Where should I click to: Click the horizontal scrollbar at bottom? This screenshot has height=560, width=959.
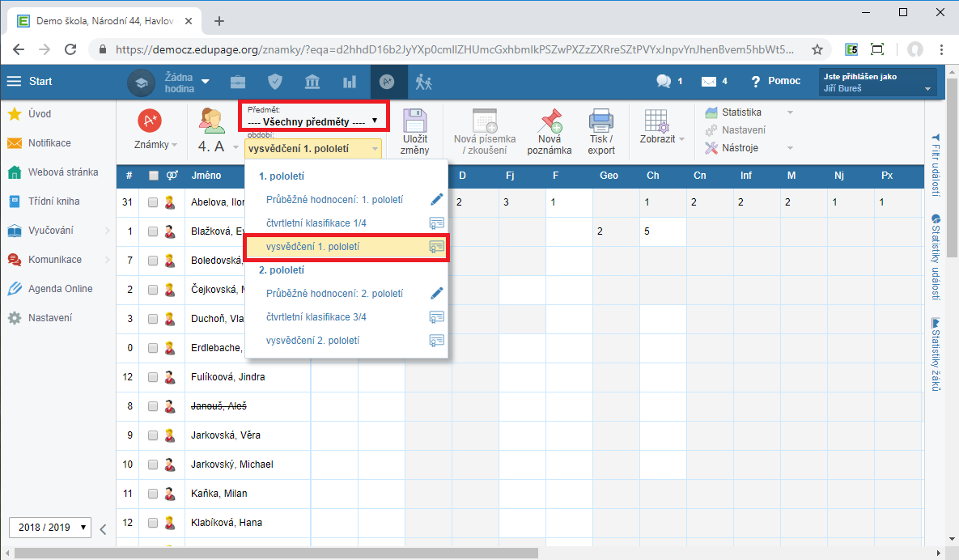pos(276,554)
